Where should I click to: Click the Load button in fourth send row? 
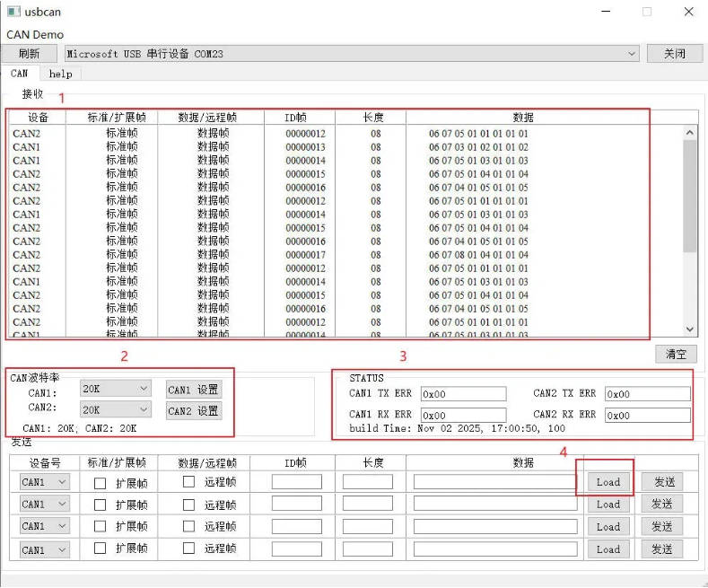tap(608, 549)
